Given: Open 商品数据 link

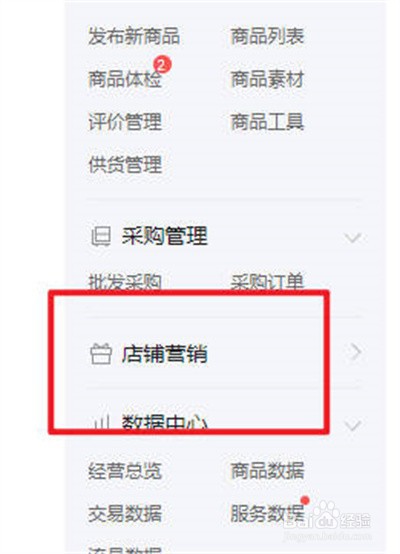Looking at the screenshot, I should click(x=267, y=471).
